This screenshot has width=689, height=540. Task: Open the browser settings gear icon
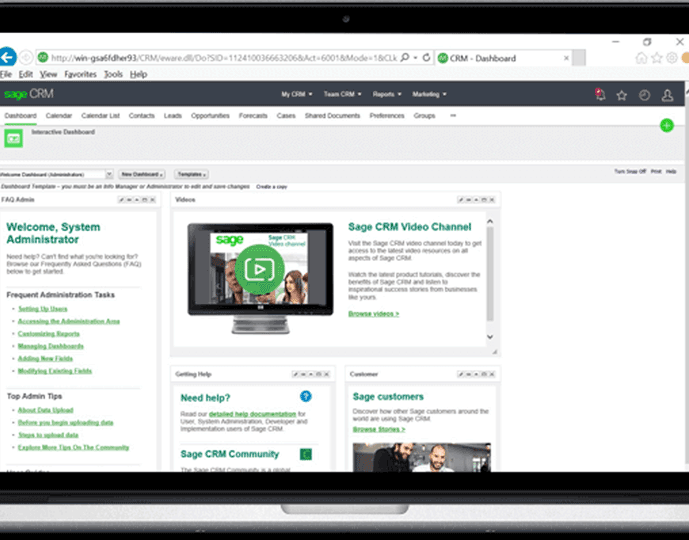tap(671, 58)
